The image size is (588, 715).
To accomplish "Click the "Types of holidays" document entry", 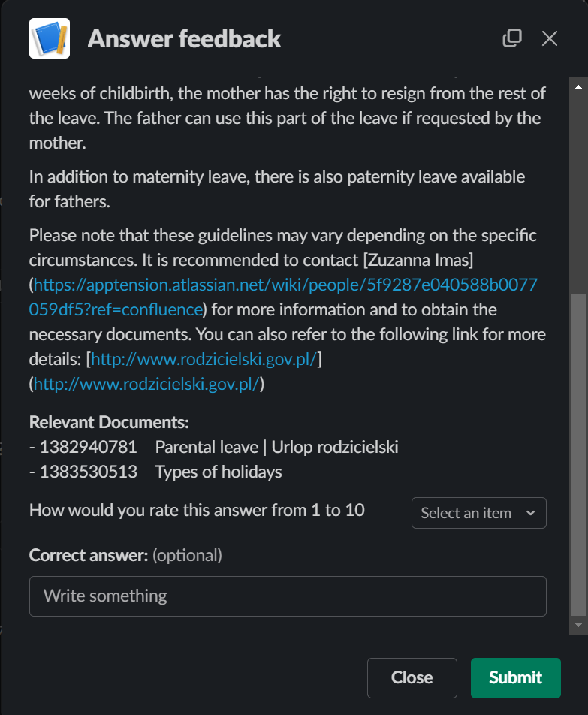I will pyautogui.click(x=219, y=472).
